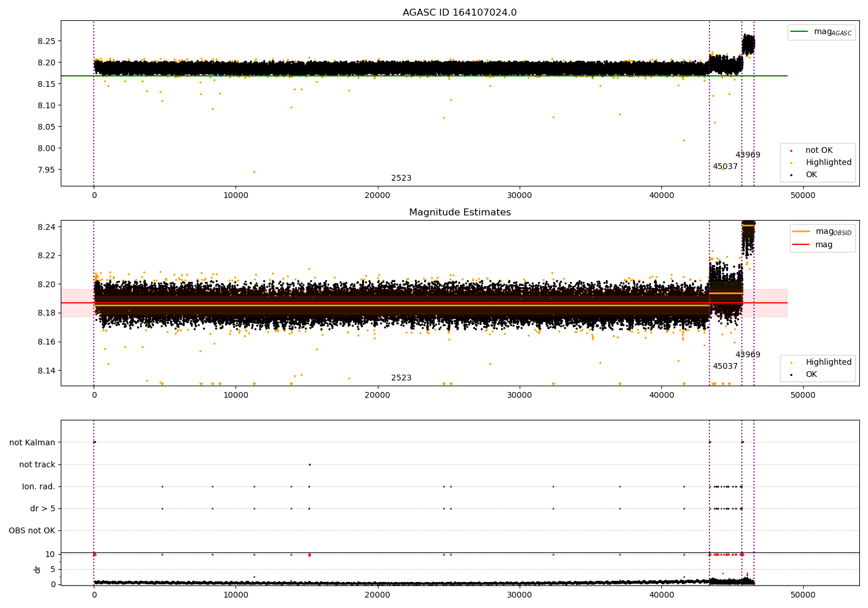Click the '8.14' y-axis tick of middle plot
The height and width of the screenshot is (608, 868).
46,371
